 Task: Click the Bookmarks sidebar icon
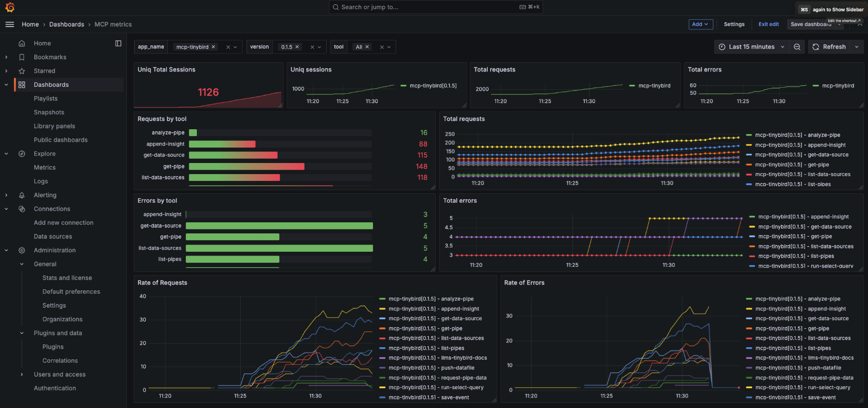22,57
